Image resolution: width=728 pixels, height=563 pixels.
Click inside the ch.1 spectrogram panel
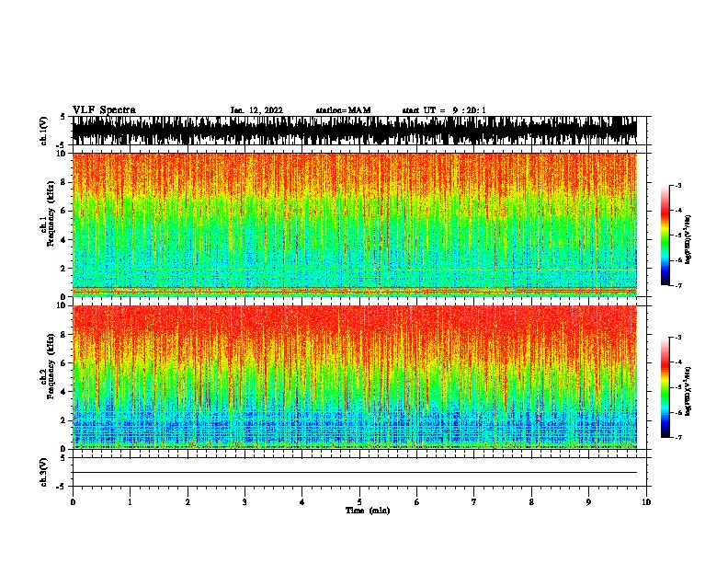[355, 224]
